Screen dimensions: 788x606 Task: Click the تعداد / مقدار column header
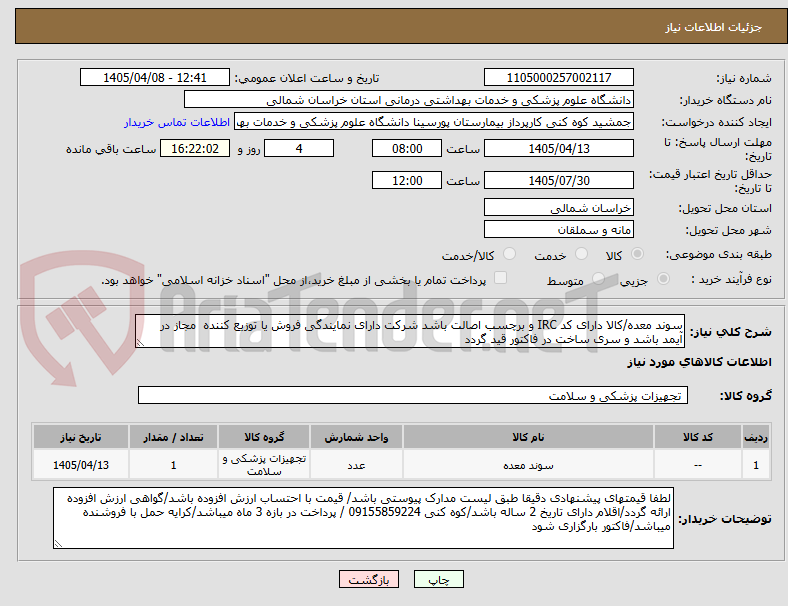click(173, 437)
